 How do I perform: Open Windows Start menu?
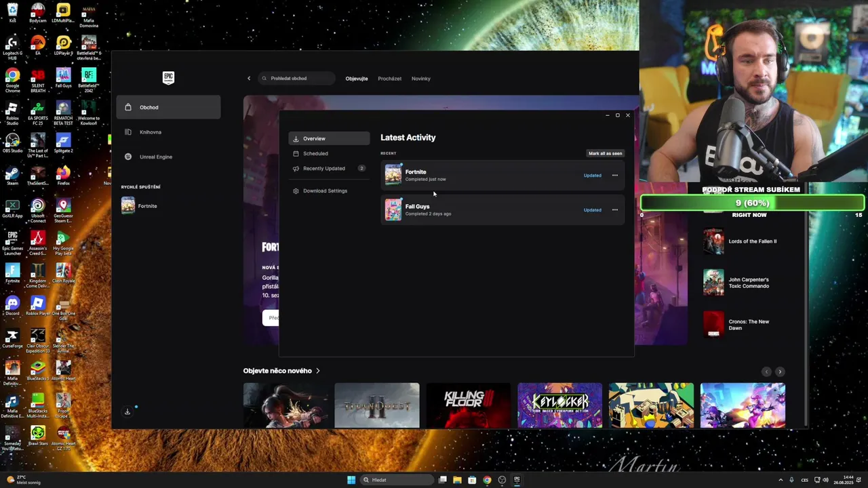[351, 480]
